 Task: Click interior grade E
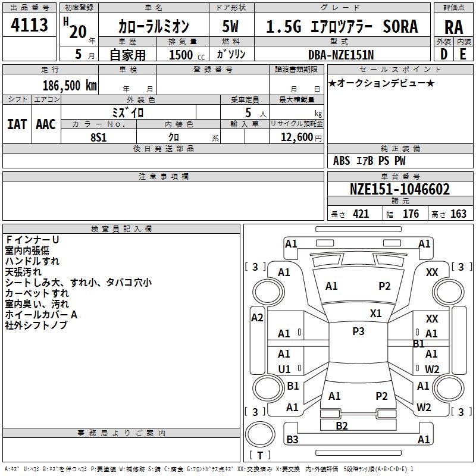pyautogui.click(x=463, y=54)
